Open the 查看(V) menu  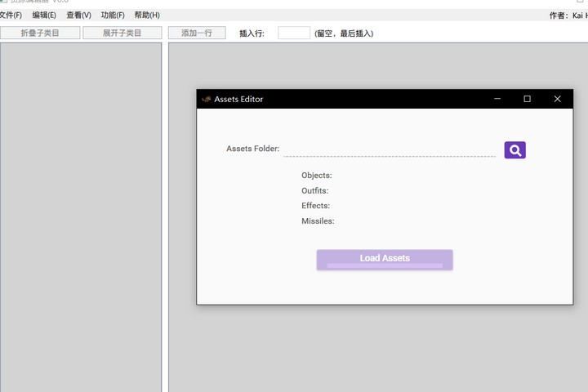point(78,16)
